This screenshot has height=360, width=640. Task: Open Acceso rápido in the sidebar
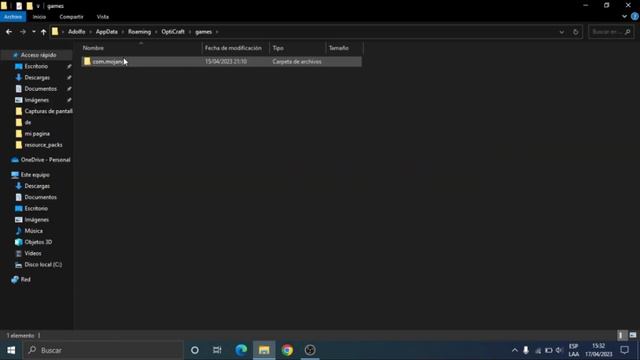(x=38, y=55)
